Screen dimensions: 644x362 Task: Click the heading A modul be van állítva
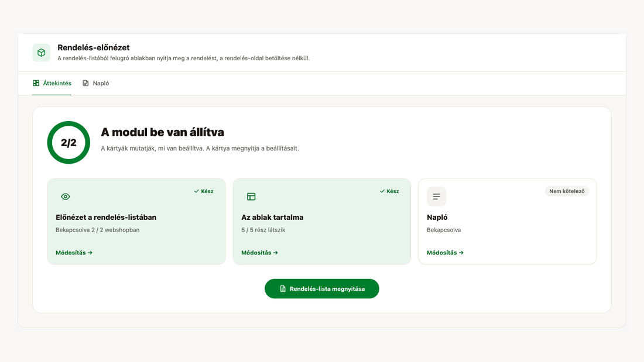point(163,132)
